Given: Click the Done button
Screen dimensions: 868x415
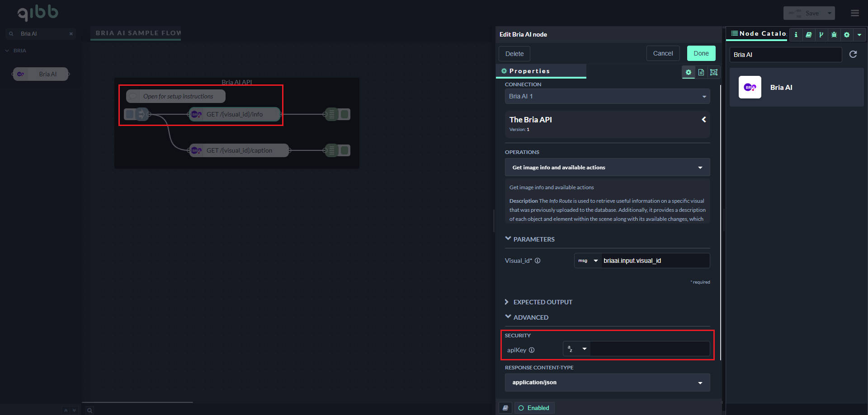Looking at the screenshot, I should (x=701, y=53).
